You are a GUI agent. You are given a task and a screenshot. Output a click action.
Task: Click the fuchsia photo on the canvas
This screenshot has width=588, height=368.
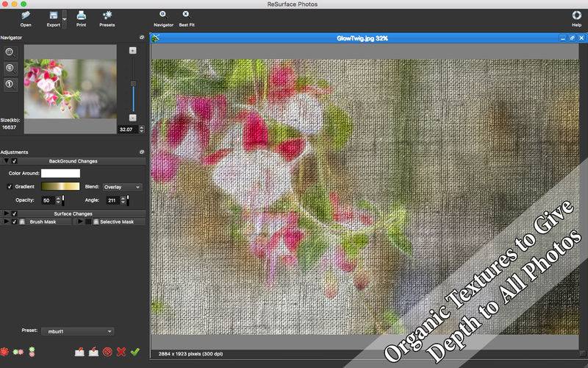tap(365, 197)
